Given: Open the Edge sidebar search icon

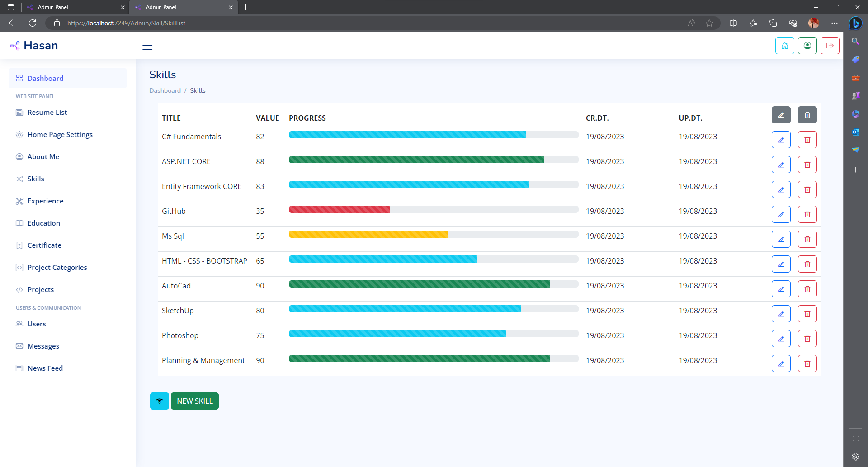Looking at the screenshot, I should (855, 41).
